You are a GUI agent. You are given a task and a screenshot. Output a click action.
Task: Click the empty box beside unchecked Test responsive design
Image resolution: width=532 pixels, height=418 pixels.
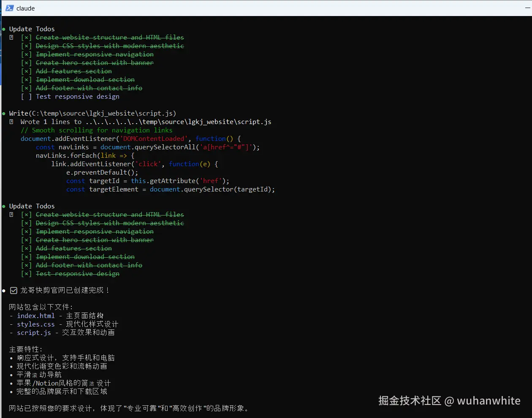click(26, 97)
